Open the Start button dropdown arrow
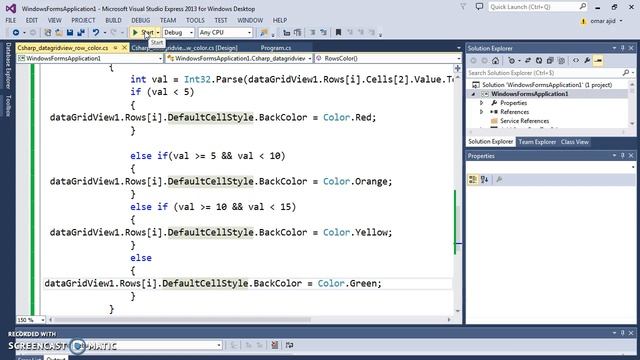Viewport: 640px width, 360px height. pyautogui.click(x=158, y=32)
